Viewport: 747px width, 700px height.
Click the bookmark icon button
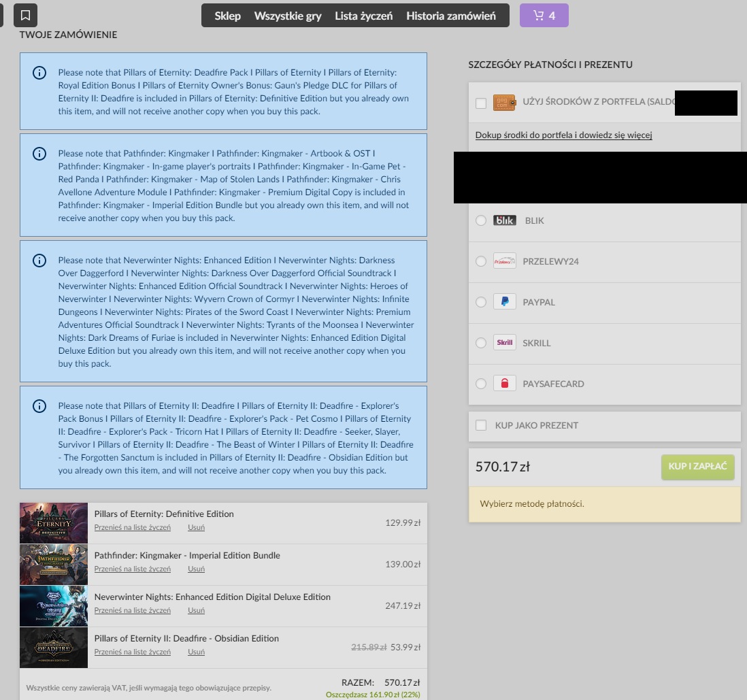[x=25, y=15]
